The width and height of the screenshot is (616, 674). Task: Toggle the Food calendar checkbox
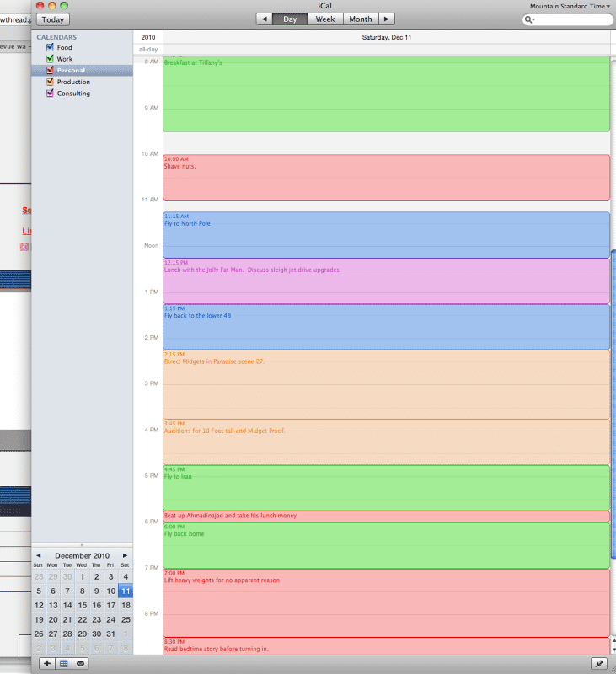50,47
